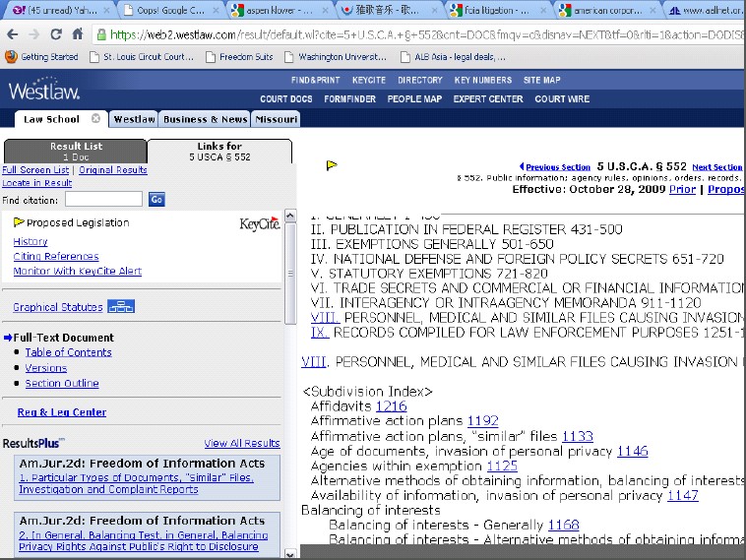Open COURT DOCS in the top menu
This screenshot has width=746, height=560.
pyautogui.click(x=286, y=99)
